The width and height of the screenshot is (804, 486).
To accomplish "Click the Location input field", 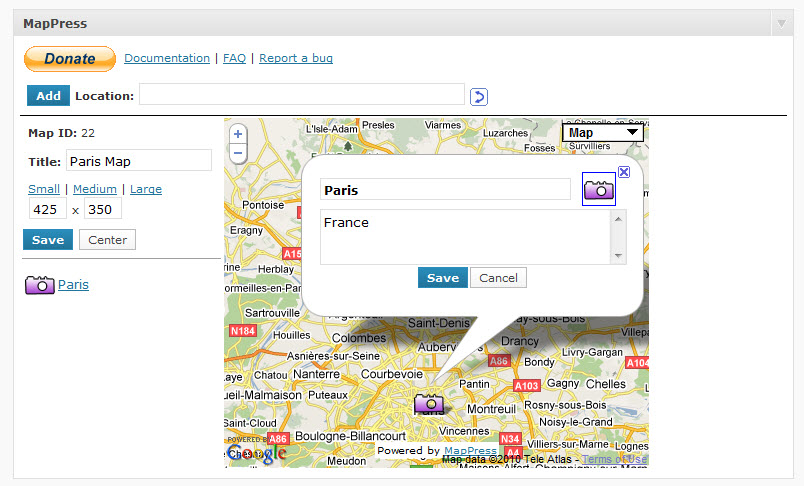I will (x=302, y=94).
